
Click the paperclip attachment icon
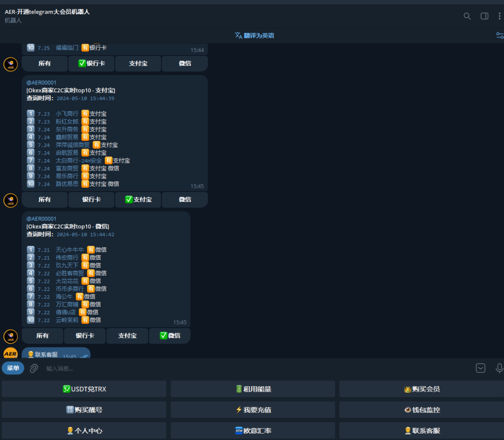pyautogui.click(x=33, y=368)
